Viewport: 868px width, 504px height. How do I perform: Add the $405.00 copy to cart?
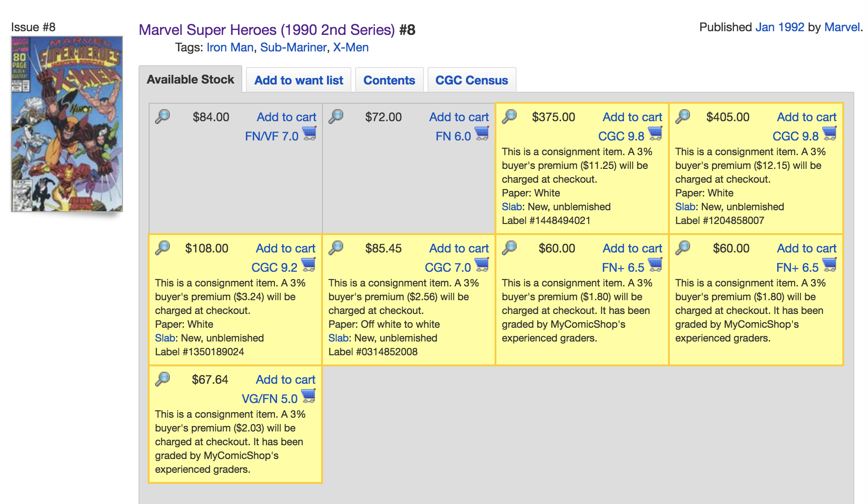tap(807, 117)
